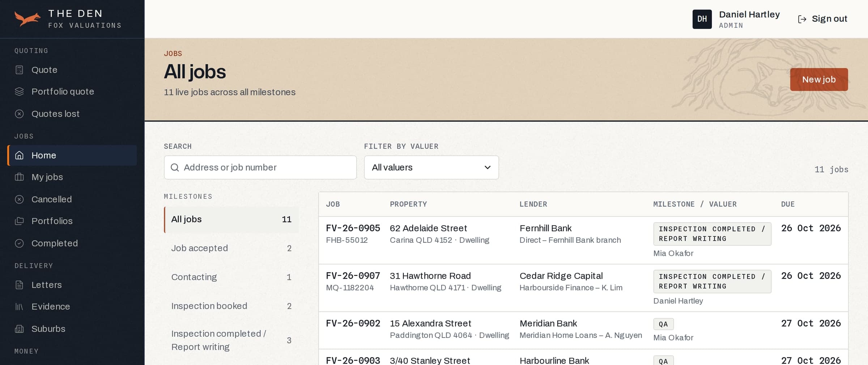
Task: Filter by Inspection completed / Report writing
Action: (x=231, y=340)
